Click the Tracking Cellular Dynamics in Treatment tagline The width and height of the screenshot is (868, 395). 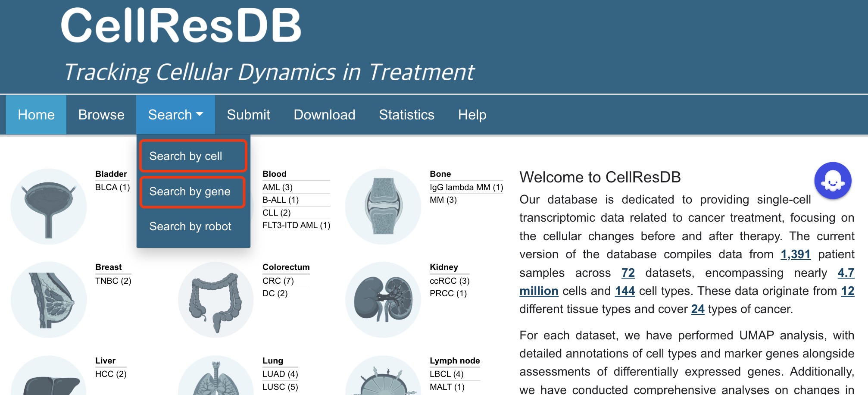pos(269,72)
